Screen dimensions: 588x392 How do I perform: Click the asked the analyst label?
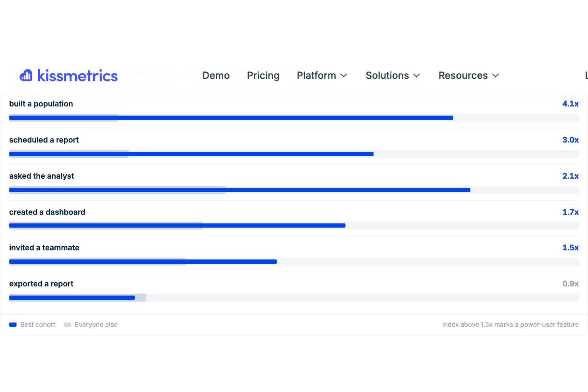click(x=41, y=176)
